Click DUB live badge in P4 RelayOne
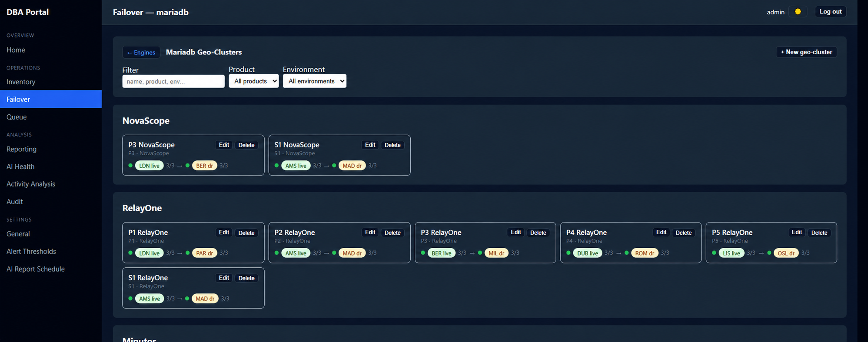 pos(588,253)
